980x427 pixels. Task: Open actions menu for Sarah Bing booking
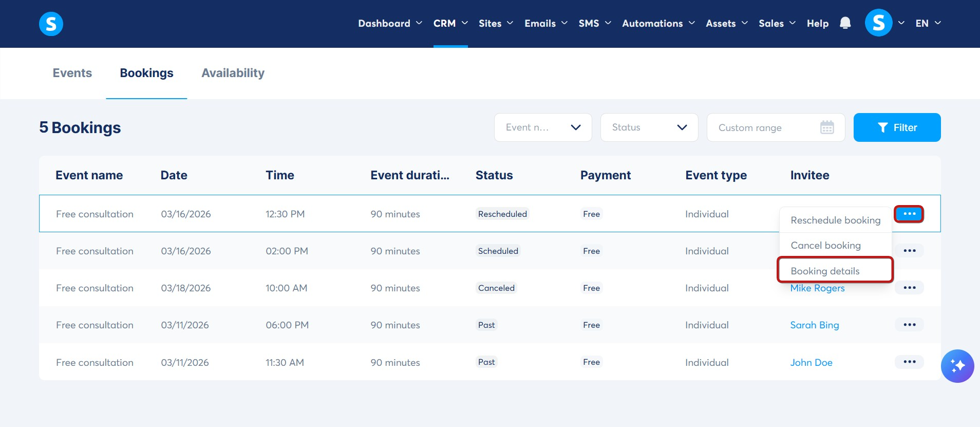(909, 325)
